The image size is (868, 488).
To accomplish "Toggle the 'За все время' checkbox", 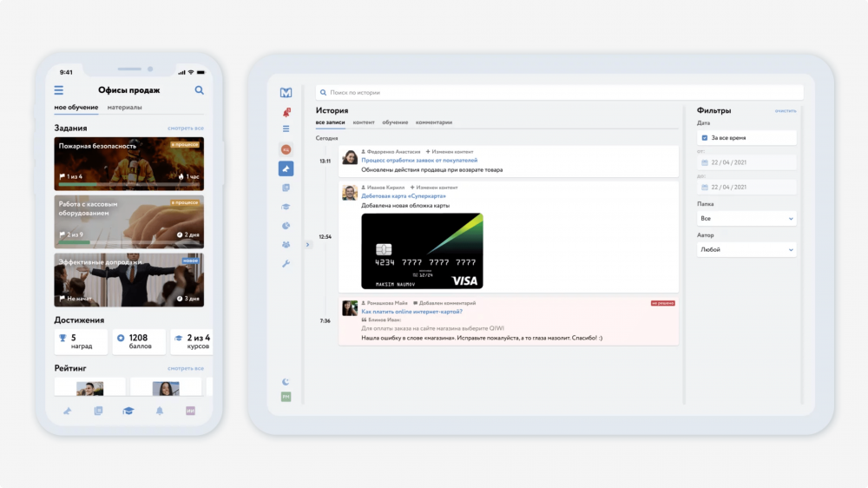I will [x=704, y=138].
